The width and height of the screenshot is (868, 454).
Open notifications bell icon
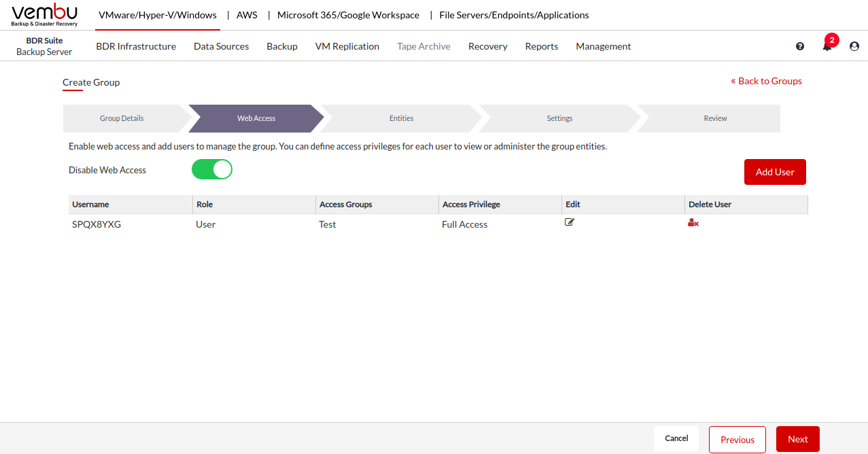[827, 47]
